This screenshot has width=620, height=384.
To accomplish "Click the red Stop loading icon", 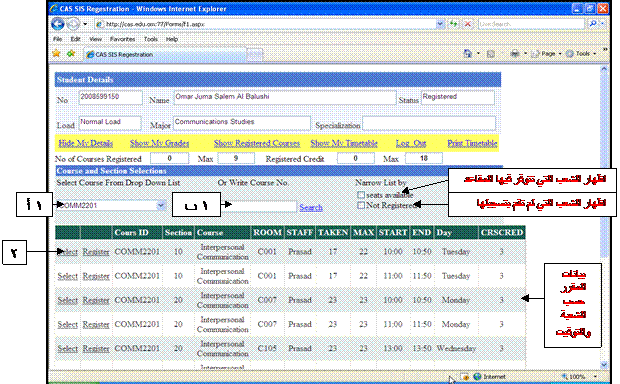I will coord(468,24).
